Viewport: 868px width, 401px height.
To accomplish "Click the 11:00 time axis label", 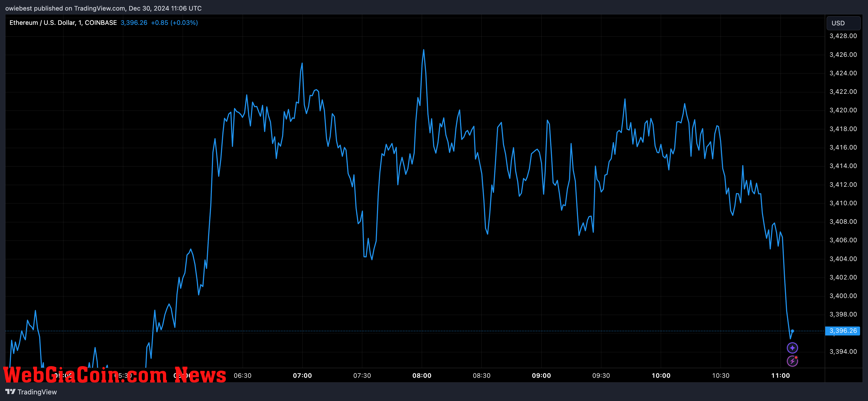I will click(x=781, y=375).
